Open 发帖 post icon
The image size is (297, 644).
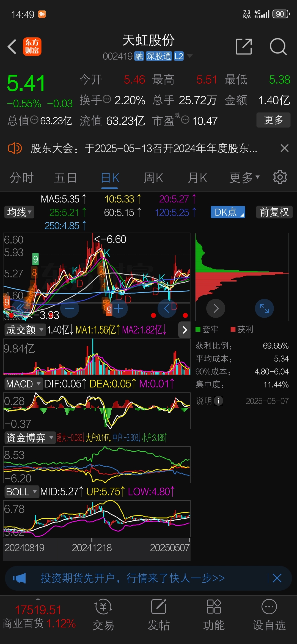[x=159, y=615]
